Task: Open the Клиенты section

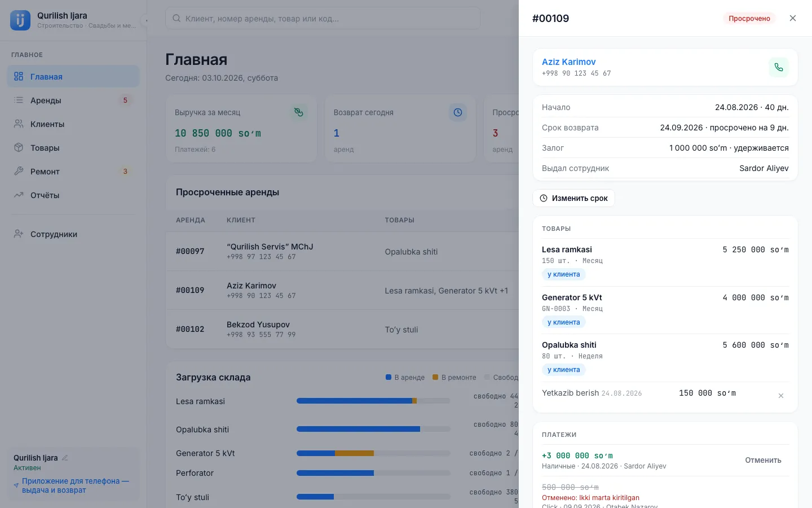Action: click(x=73, y=124)
